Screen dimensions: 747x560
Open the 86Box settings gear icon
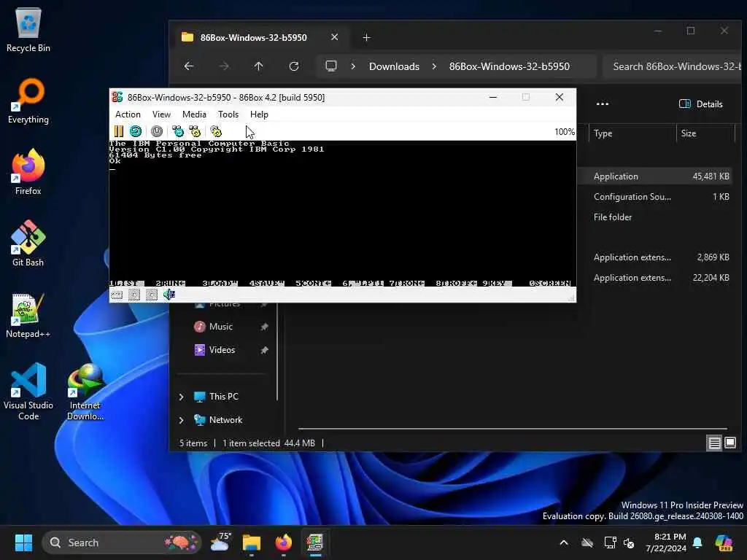click(216, 131)
